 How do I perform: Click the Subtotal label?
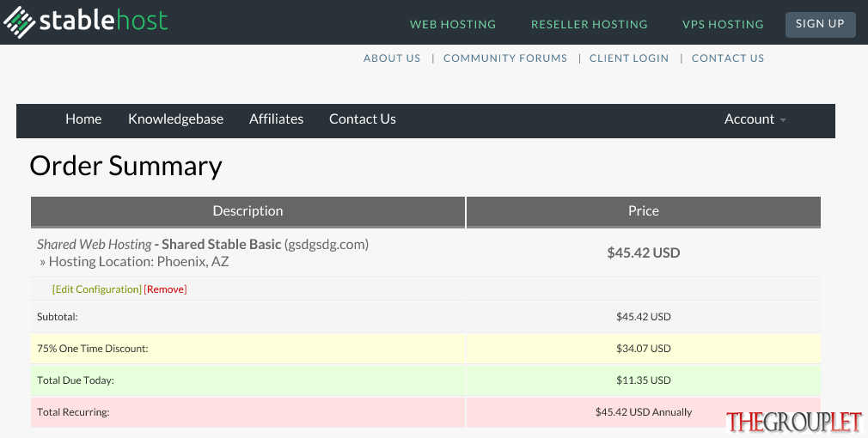click(58, 317)
